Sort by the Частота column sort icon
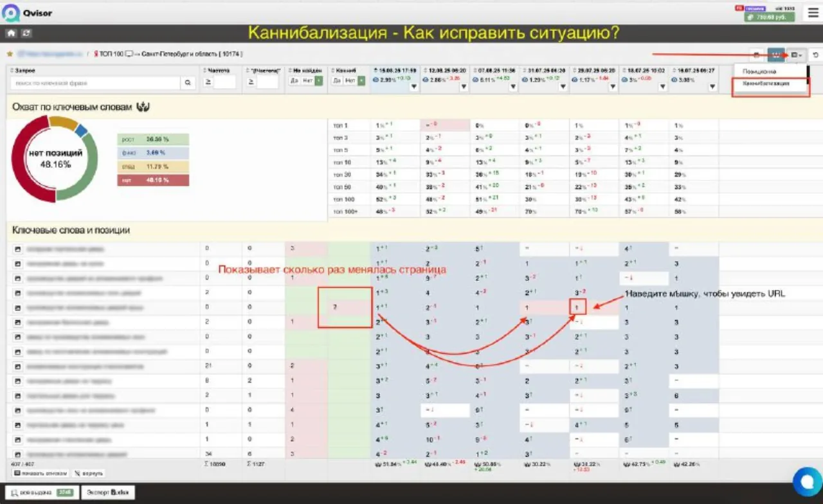The height and width of the screenshot is (504, 823). tap(204, 70)
